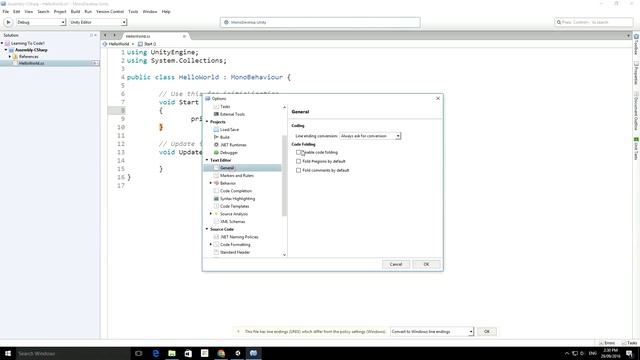Select Assembly-CSharp in Solution pad
Image resolution: width=640 pixels, height=360 pixels.
tap(31, 50)
